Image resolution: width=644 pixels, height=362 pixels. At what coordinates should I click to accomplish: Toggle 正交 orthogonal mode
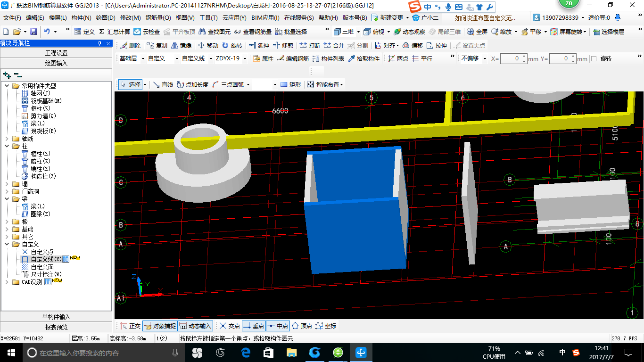click(x=130, y=326)
